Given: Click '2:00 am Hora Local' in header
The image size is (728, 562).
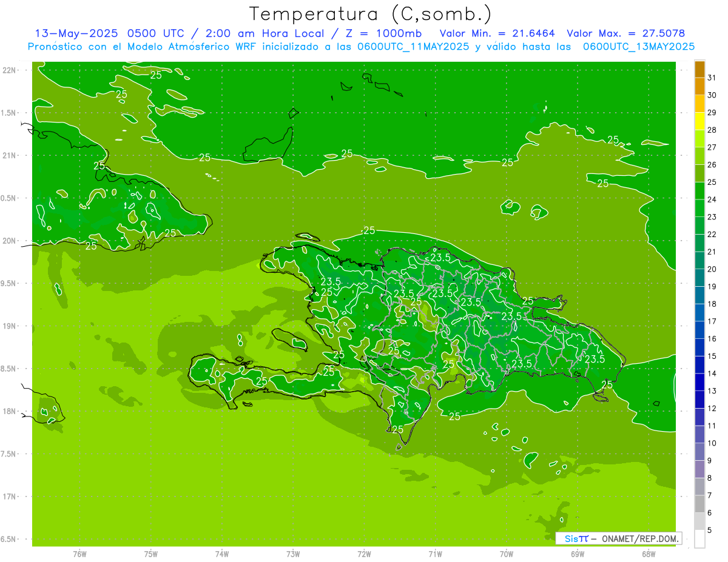Looking at the screenshot, I should (x=264, y=33).
